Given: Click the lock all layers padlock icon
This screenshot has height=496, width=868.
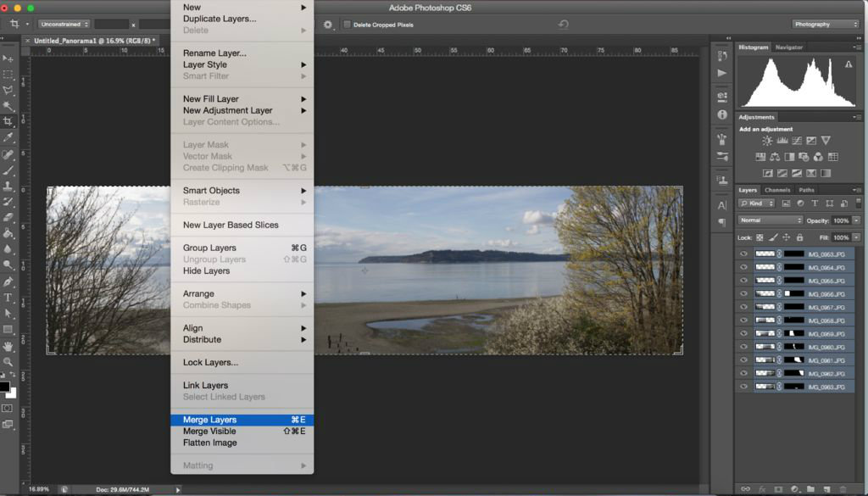Looking at the screenshot, I should (799, 237).
